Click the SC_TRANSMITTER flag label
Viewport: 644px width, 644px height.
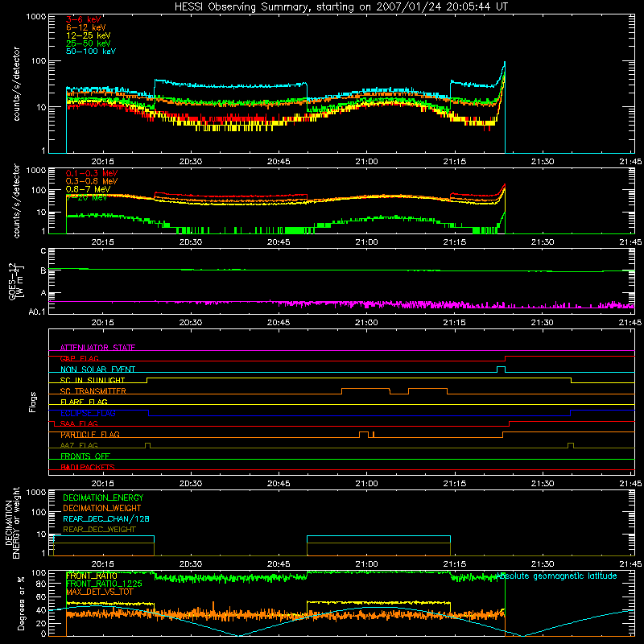[x=93, y=391]
